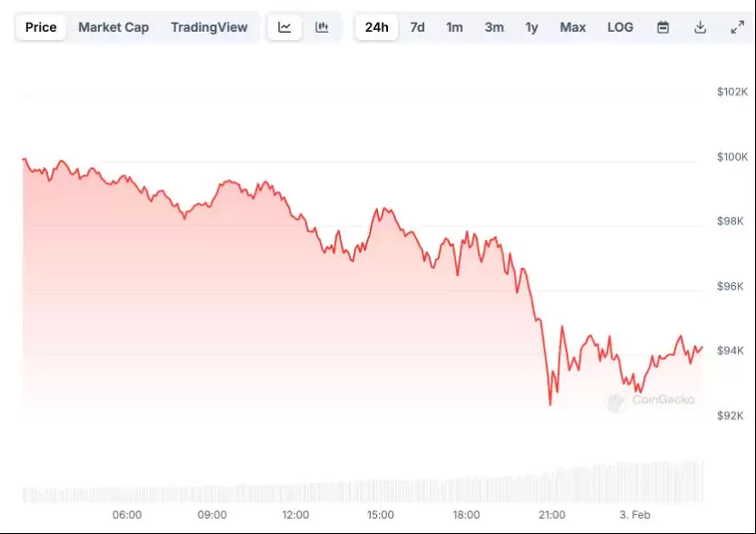Keep the line view toggle active
Screen dimensions: 756x534
click(284, 27)
